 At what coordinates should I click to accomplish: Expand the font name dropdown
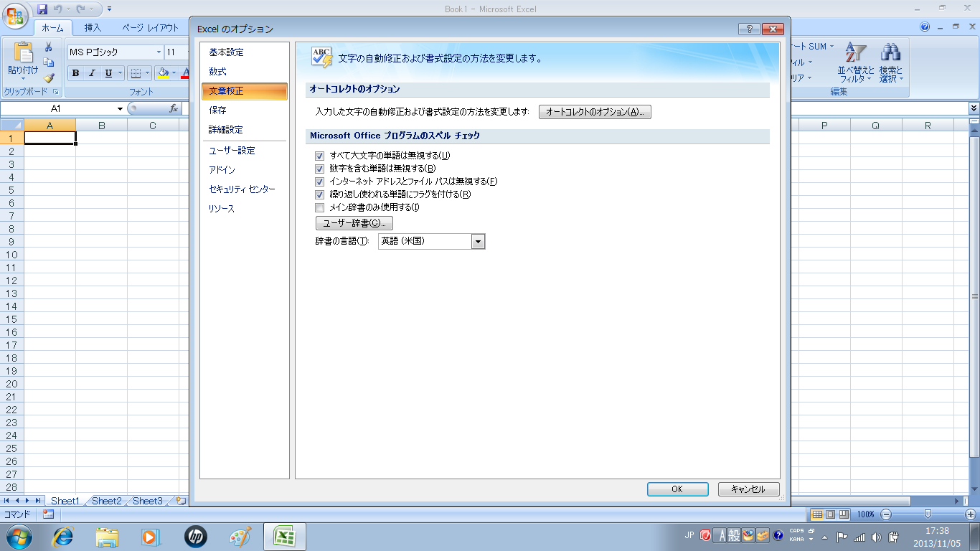pyautogui.click(x=159, y=52)
